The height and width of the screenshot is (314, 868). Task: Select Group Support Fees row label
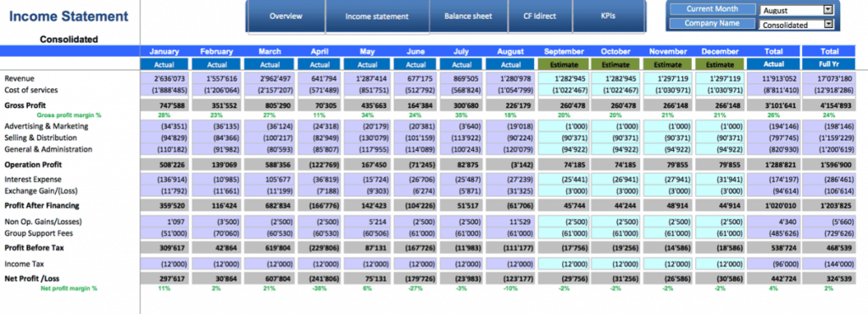[39, 233]
